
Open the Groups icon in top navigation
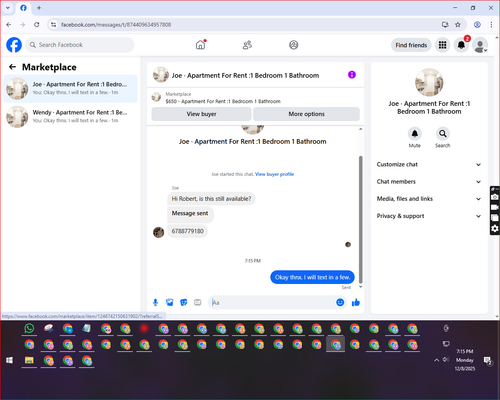coord(294,45)
